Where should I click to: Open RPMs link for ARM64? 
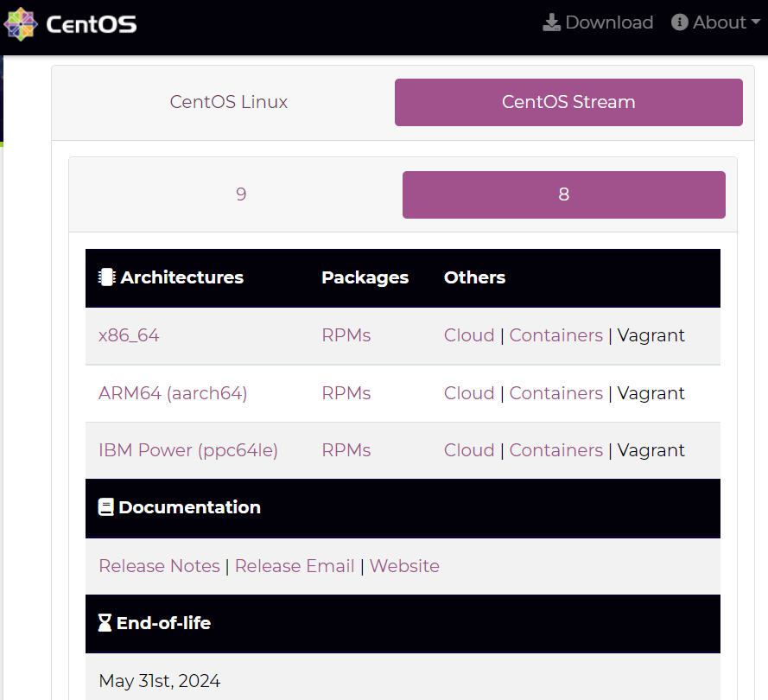[346, 393]
